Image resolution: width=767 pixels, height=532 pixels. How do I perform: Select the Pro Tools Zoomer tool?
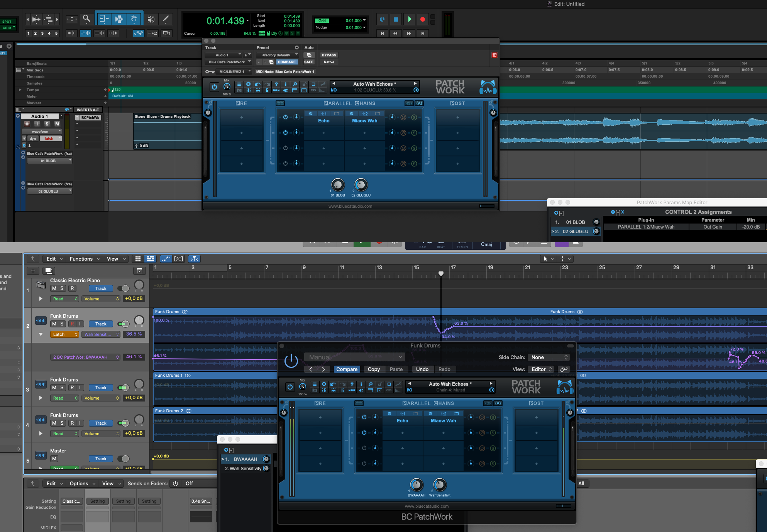tap(86, 19)
